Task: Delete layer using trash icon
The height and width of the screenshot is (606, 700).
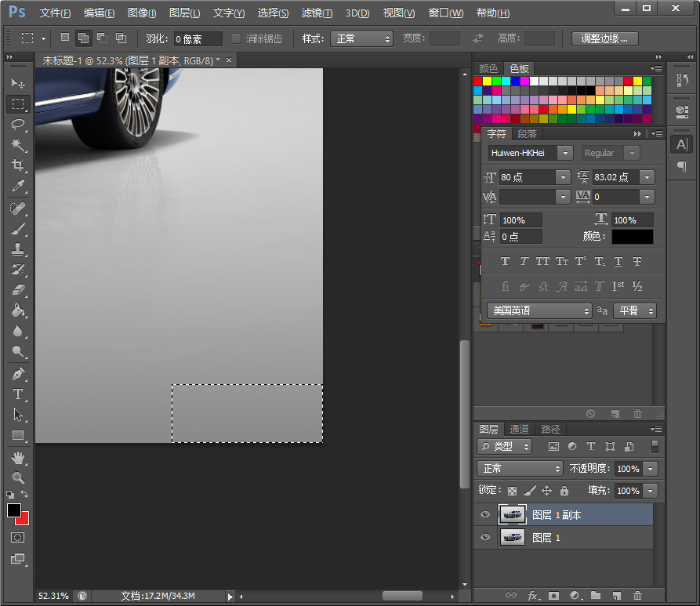Action: pos(637,596)
